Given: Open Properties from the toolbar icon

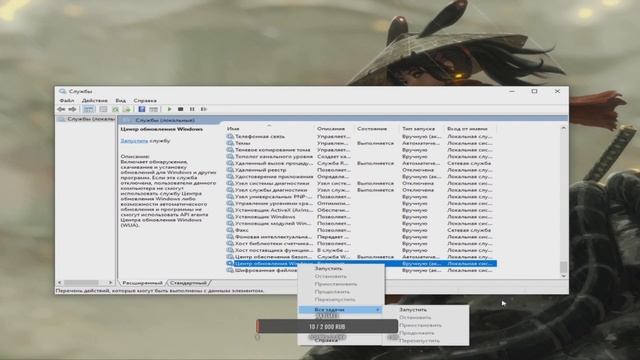Looking at the screenshot, I should 103,109.
